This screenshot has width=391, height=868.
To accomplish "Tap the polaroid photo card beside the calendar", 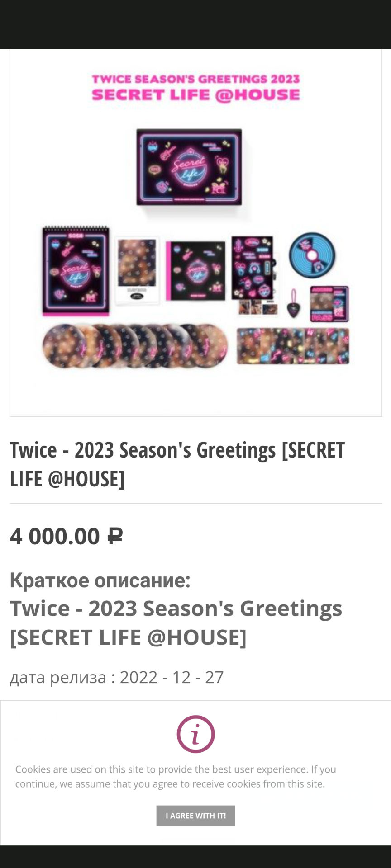I will (137, 269).
